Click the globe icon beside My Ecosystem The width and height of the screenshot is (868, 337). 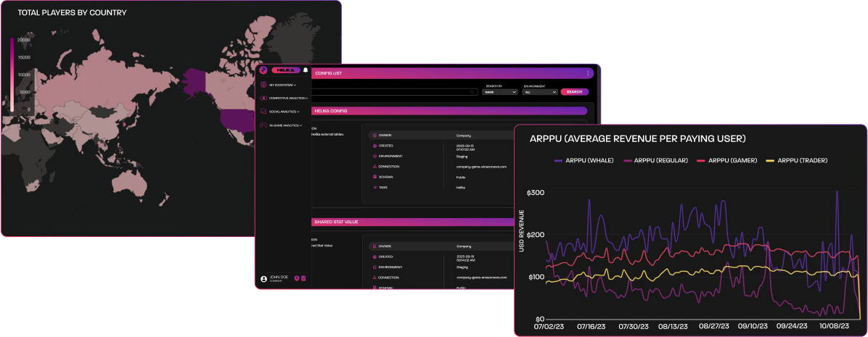(x=263, y=85)
